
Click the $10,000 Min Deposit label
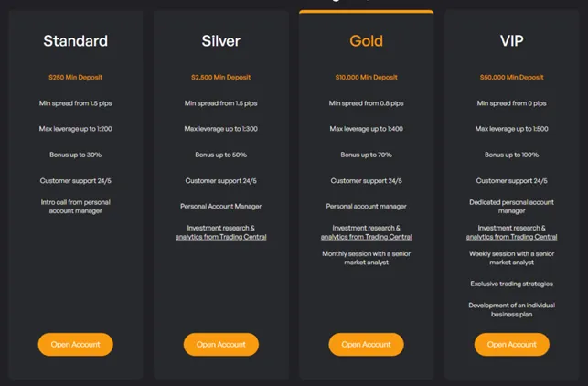coord(366,78)
